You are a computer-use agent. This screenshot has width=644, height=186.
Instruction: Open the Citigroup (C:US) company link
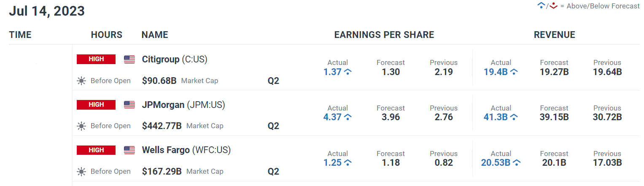click(175, 59)
